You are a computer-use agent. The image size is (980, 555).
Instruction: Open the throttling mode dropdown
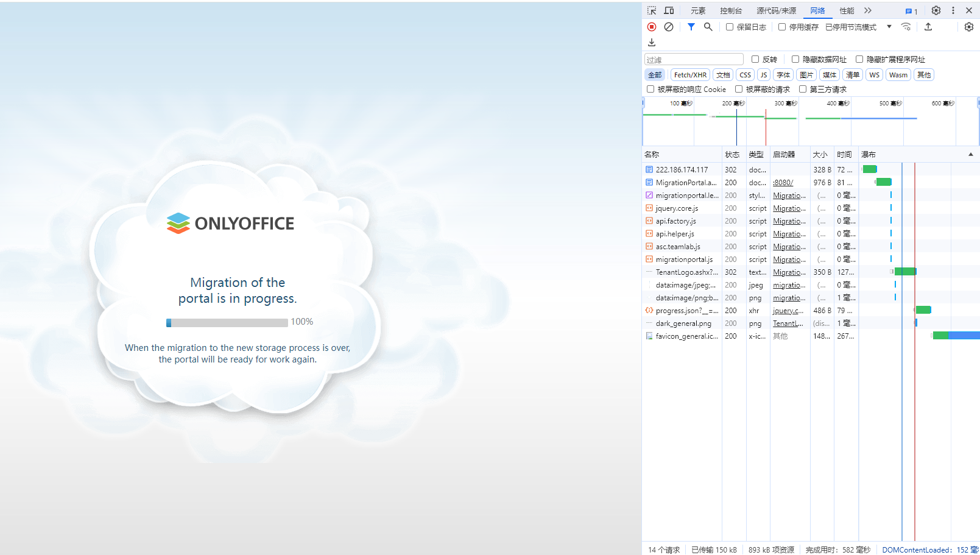pyautogui.click(x=858, y=27)
